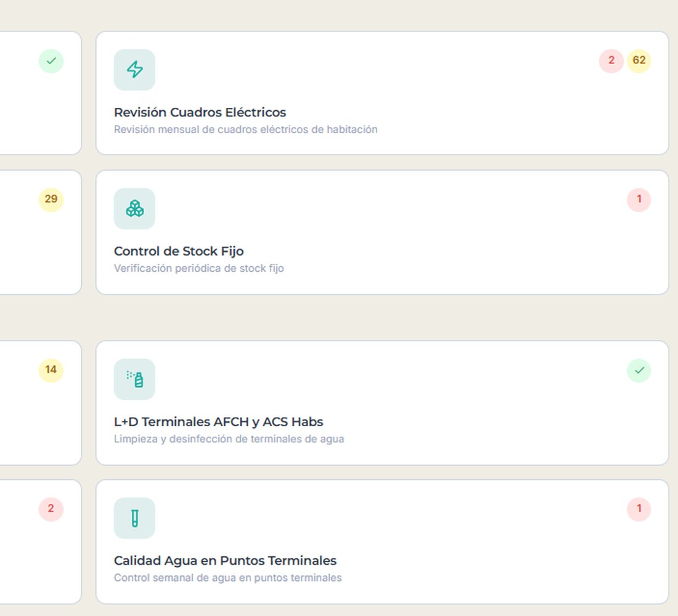This screenshot has height=616, width=678.
Task: Select the yellow 62 pending badge
Action: coord(639,61)
